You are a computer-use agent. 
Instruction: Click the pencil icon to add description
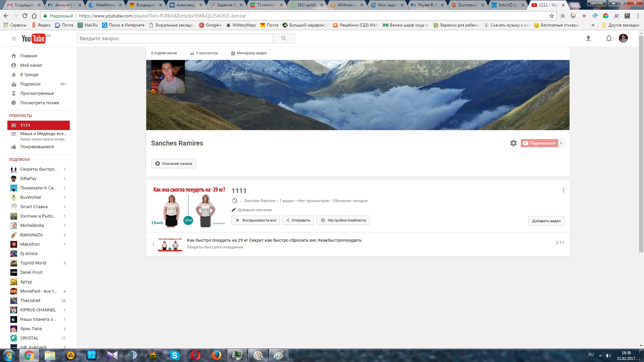coord(234,210)
